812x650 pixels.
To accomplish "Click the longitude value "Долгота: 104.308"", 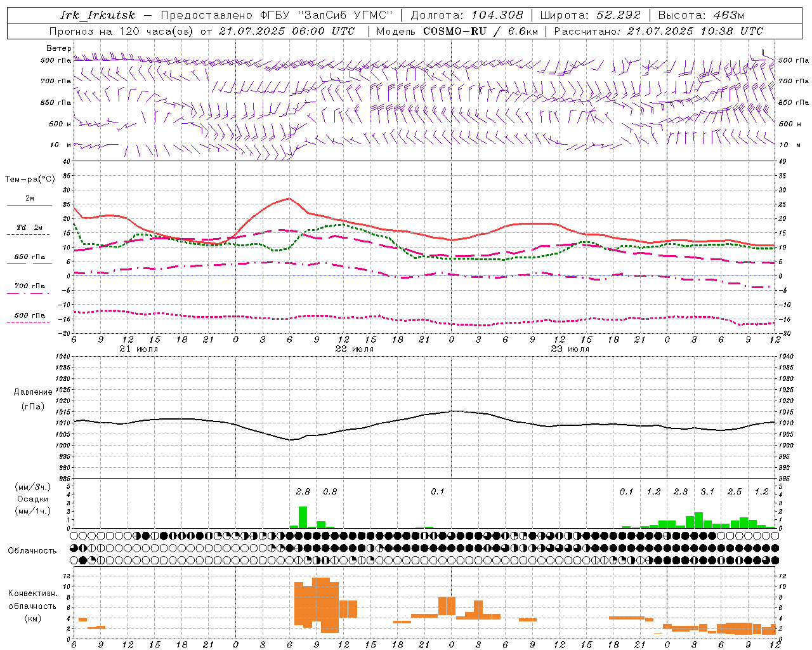I will (467, 15).
